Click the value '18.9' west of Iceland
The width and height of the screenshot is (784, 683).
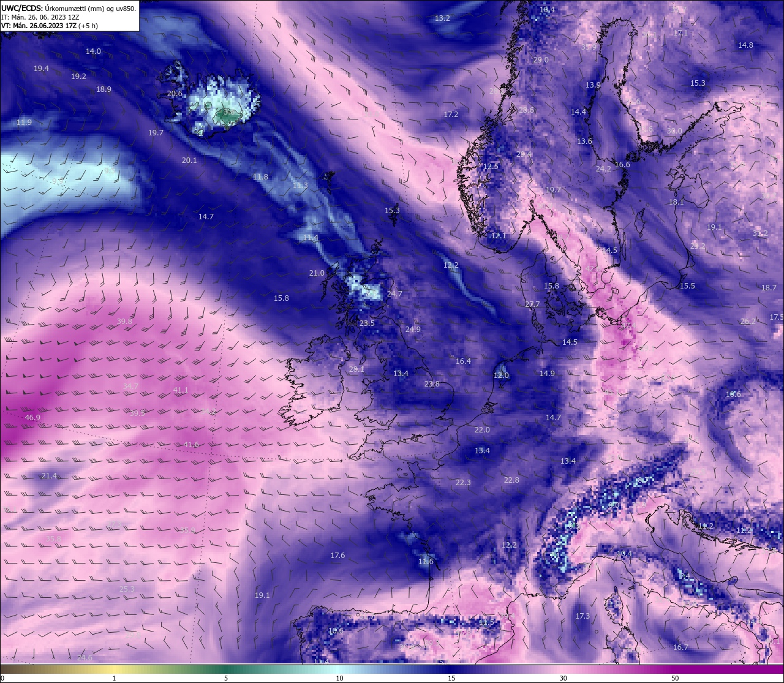pos(104,89)
